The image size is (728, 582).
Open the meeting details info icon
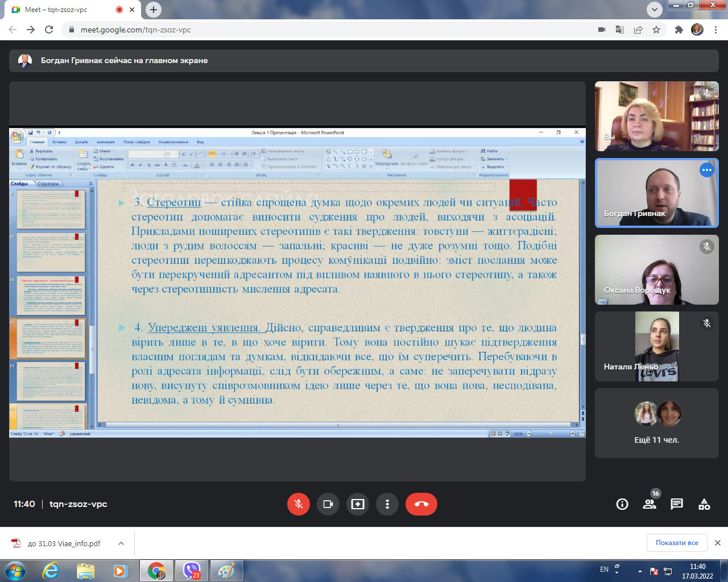622,504
